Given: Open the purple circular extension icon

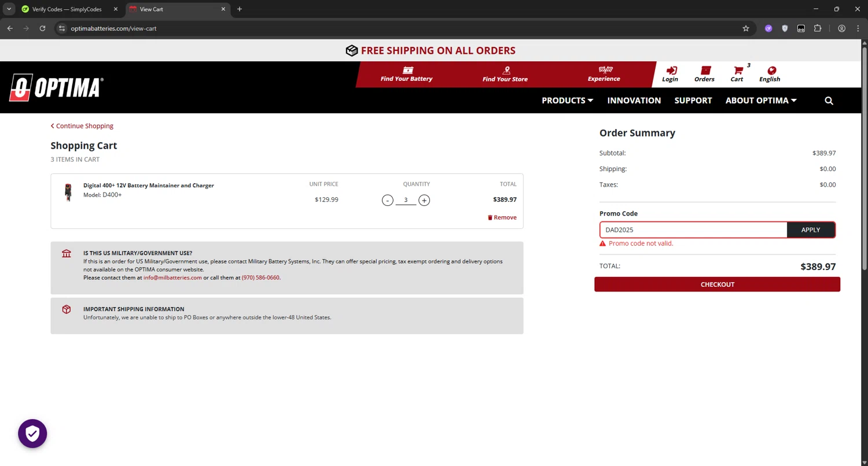Looking at the screenshot, I should click(x=768, y=28).
